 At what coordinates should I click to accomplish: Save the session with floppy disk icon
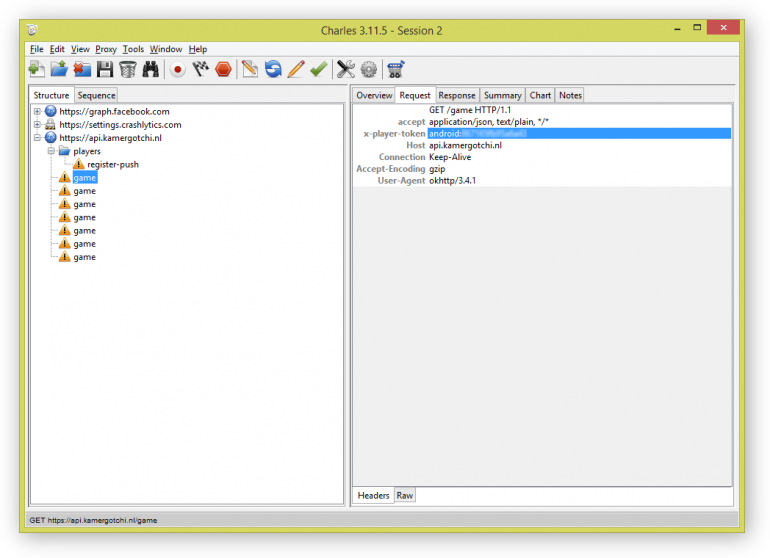pos(105,69)
